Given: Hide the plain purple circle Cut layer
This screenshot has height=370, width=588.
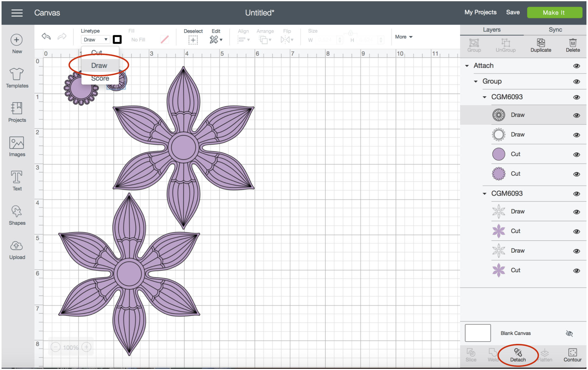Looking at the screenshot, I should tap(577, 155).
